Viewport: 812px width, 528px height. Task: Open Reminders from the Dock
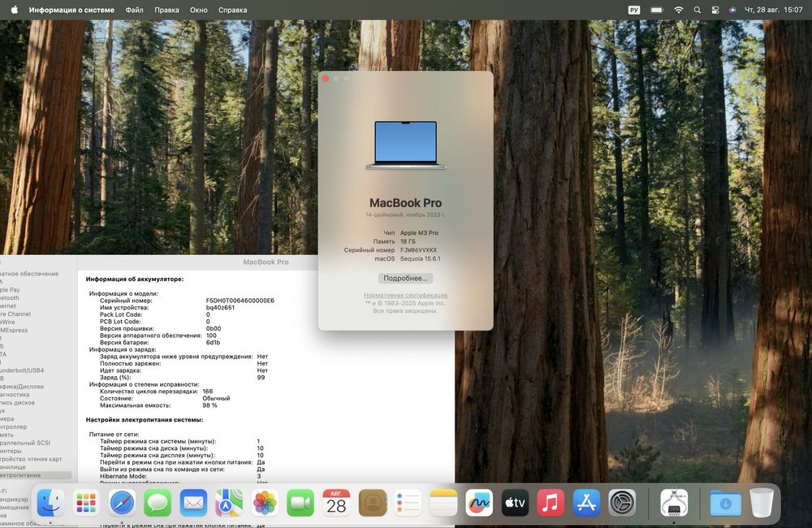click(x=408, y=503)
